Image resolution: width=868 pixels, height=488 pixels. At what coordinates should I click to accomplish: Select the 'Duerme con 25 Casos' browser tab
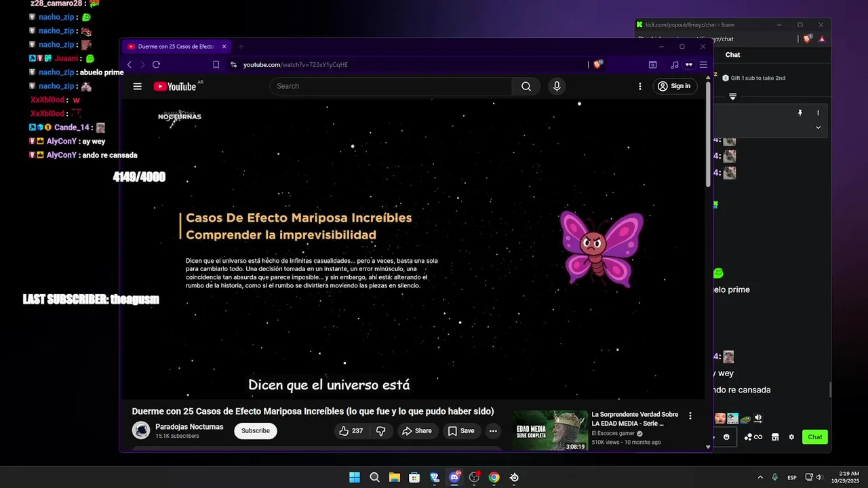click(x=175, y=47)
